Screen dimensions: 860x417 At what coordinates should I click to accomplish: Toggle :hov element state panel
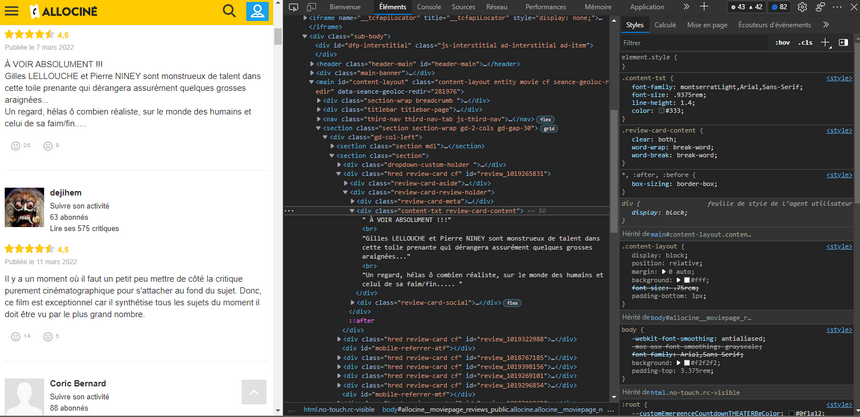(782, 43)
